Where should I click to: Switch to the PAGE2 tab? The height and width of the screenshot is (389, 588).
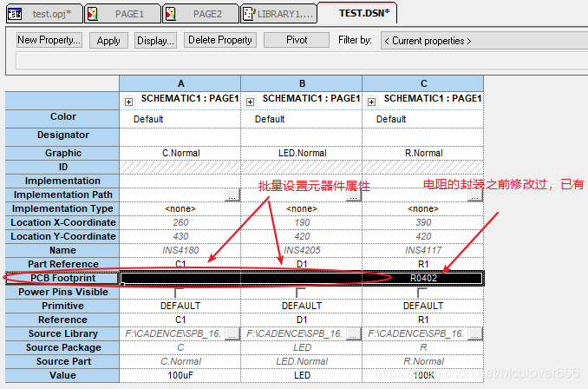[206, 14]
